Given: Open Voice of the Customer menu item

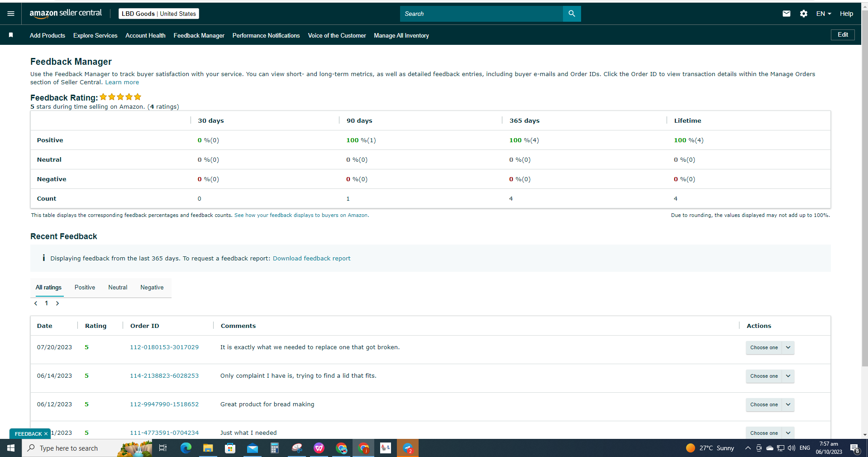Looking at the screenshot, I should coord(337,35).
